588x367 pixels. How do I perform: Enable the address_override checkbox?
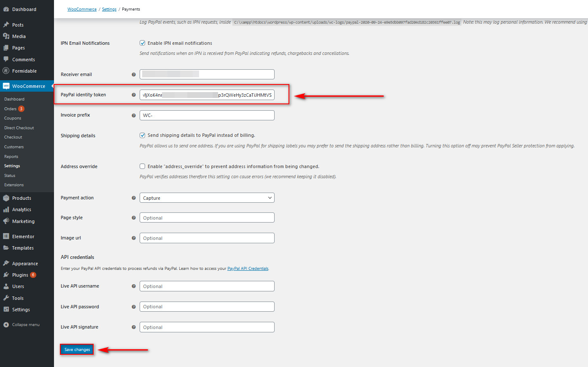click(x=143, y=166)
